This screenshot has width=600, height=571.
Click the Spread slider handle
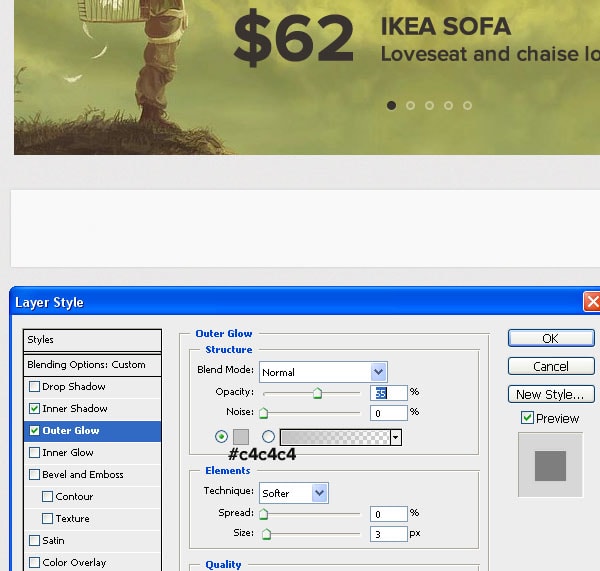pyautogui.click(x=263, y=514)
